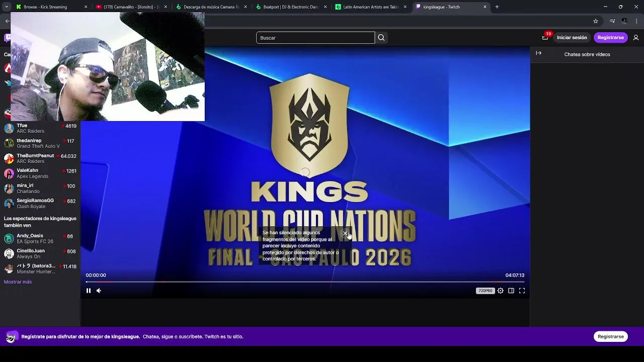The width and height of the screenshot is (644, 362).
Task: Open CinellloJuan channel avatar
Action: tap(9, 253)
